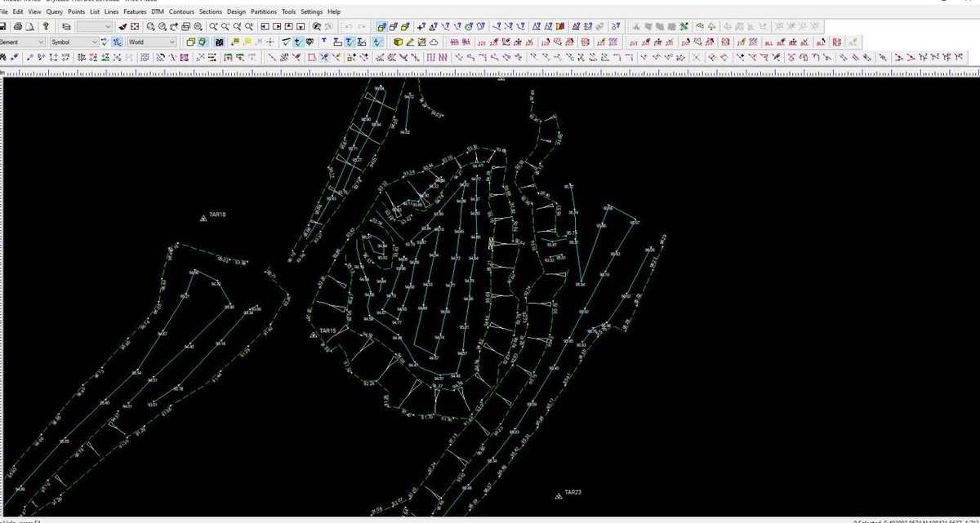Click the green checkmark icon
Screen dimensions: 980x523
coord(286,42)
